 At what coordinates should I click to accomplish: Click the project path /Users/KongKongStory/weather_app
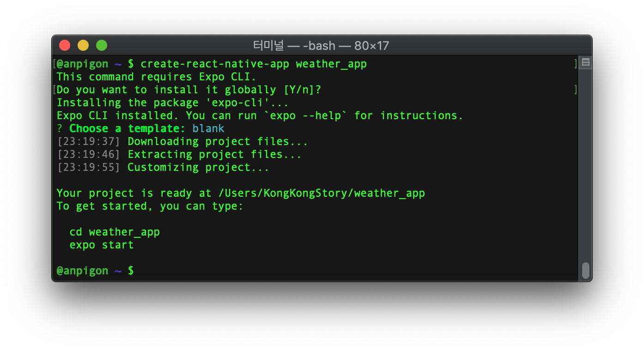321,193
